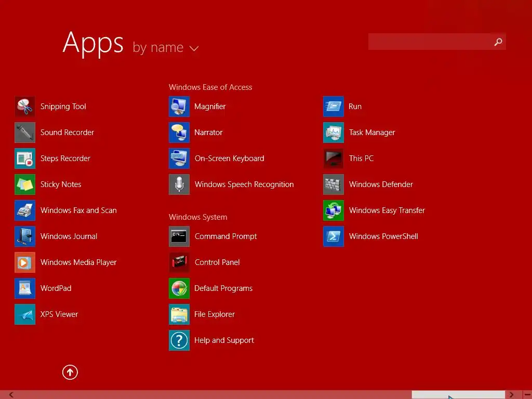Open Help and Support question mark icon
This screenshot has height=399, width=532.
coord(179,340)
